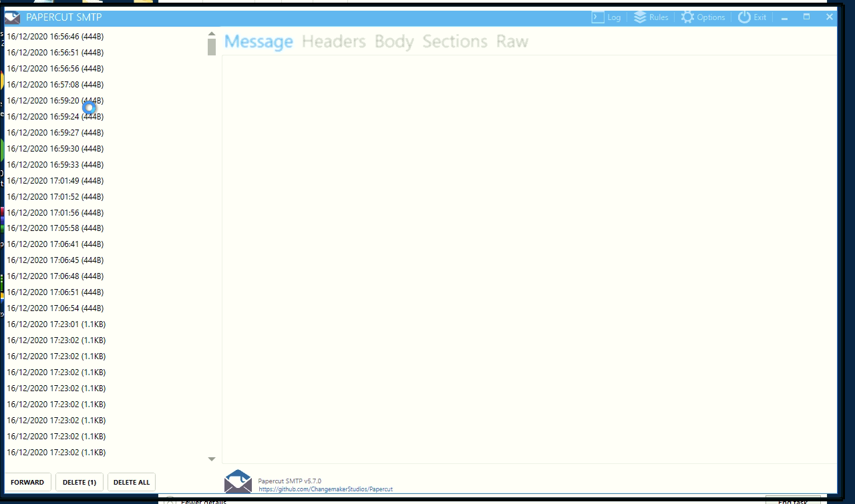Click the scroll-down arrow below the message list
Image resolution: width=855 pixels, height=504 pixels.
pyautogui.click(x=211, y=459)
